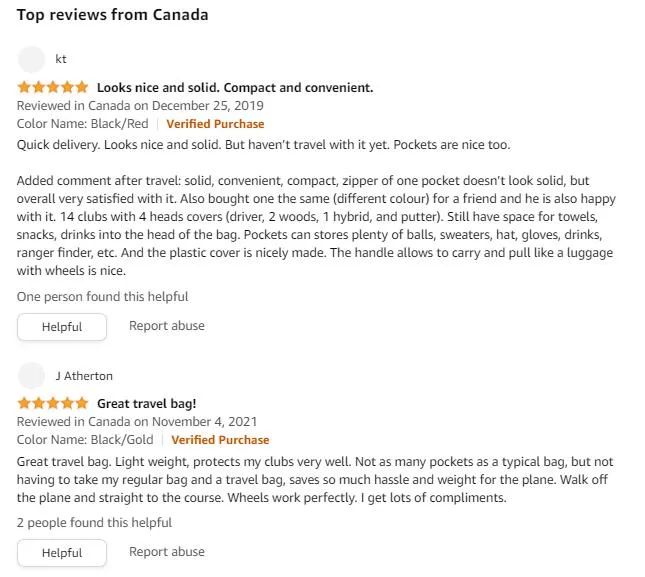Viewport: 645px width, 577px height.
Task: Click Color Name: Black/Red text
Action: 82,124
